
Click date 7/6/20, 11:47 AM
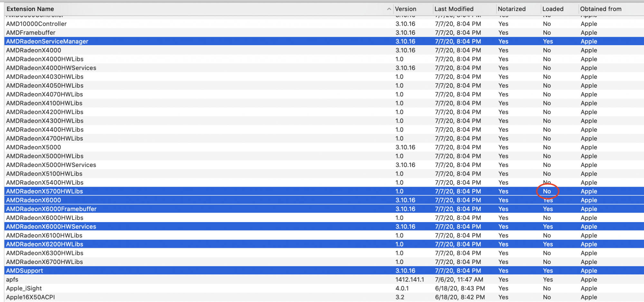coord(459,279)
